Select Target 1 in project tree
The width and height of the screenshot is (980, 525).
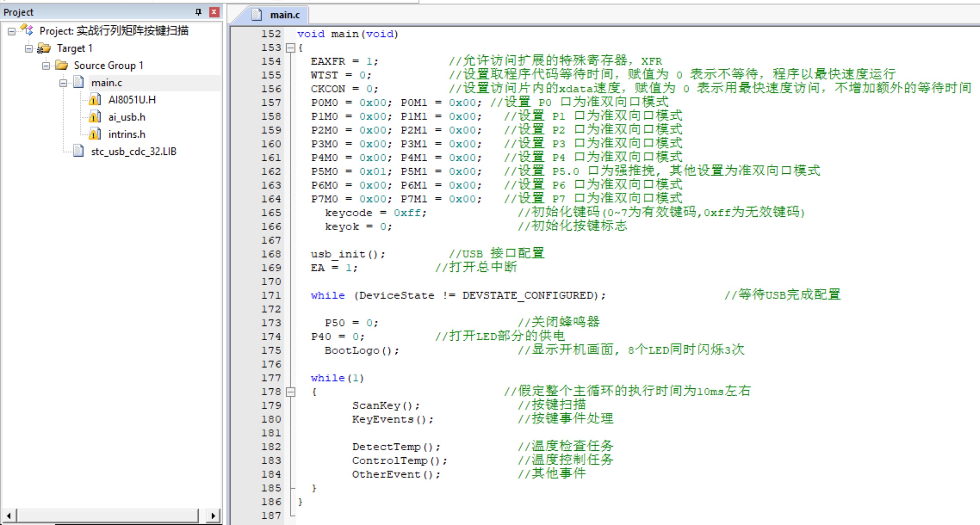coord(75,48)
